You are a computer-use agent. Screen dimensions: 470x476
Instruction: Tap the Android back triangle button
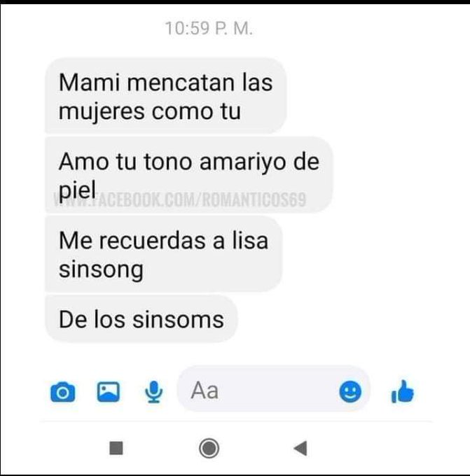point(300,448)
